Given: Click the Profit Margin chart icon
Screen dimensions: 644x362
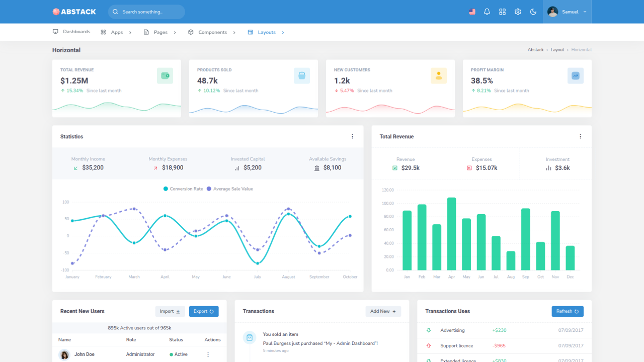Looking at the screenshot, I should [576, 76].
